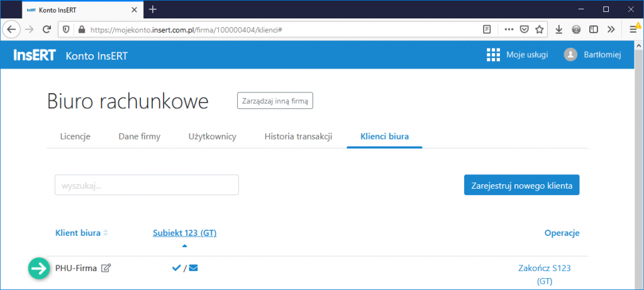
Task: Open Moje usługi grid icon
Action: coord(493,55)
